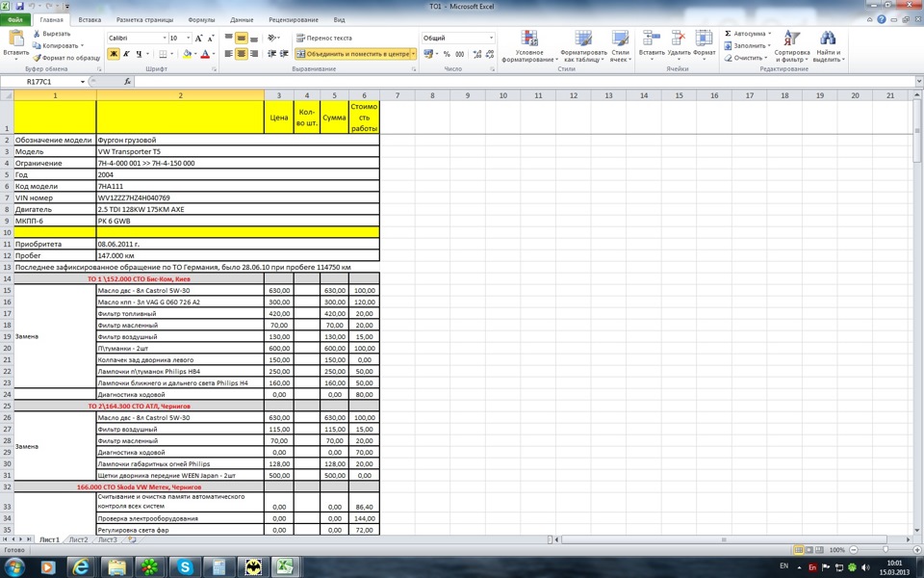
Task: Save the workbook from quick access toolbar
Action: click(x=20, y=6)
